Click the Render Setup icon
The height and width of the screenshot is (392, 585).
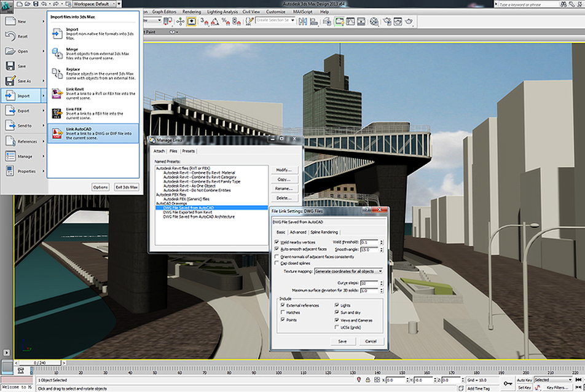pos(387,22)
